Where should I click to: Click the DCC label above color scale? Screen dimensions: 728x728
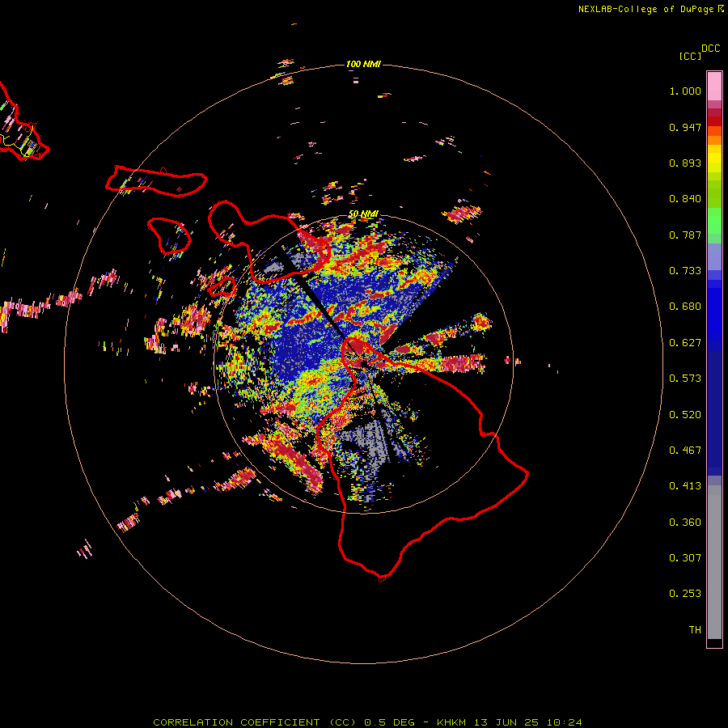tap(711, 49)
